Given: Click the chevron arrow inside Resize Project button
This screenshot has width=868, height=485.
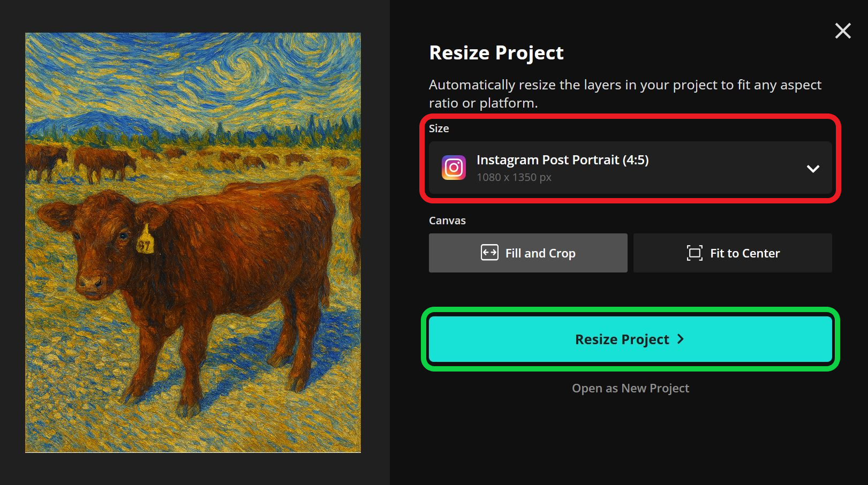Looking at the screenshot, I should pyautogui.click(x=681, y=339).
